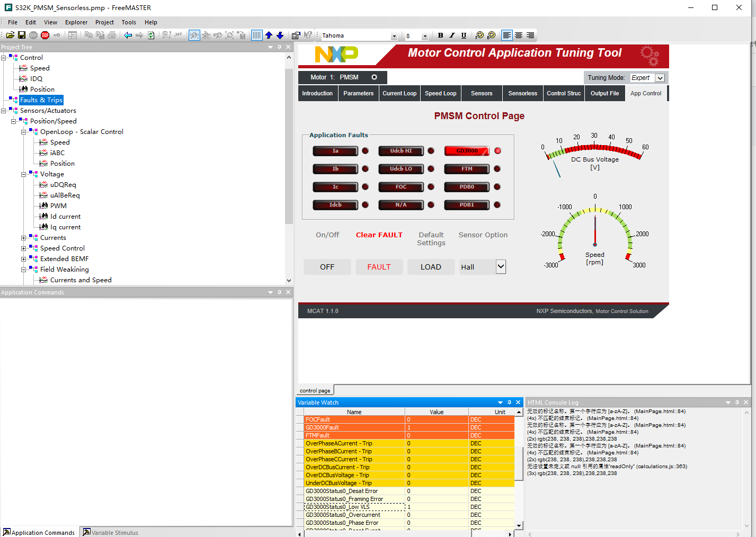Click LOAD to apply Default Settings
Screen dimensions: 756x537
tap(431, 266)
